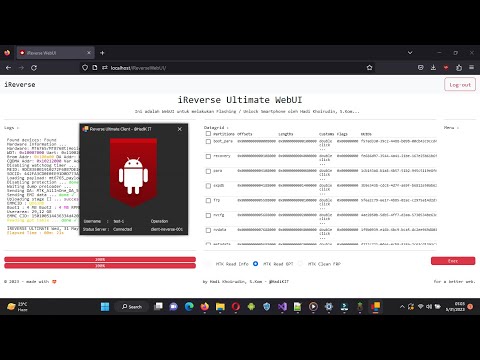Close the iReverse WebUI tab
Image resolution: width=480 pixels, height=360 pixels.
[89, 53]
